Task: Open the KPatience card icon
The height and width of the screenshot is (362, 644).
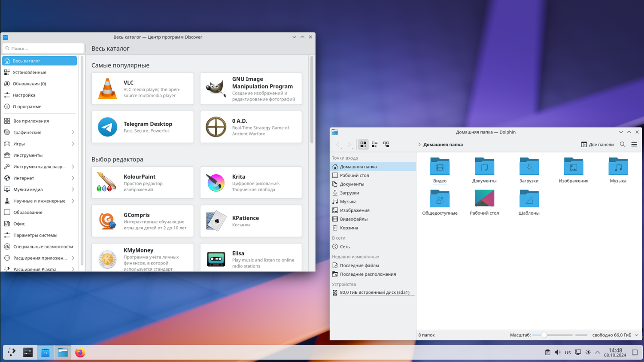Action: (x=216, y=221)
